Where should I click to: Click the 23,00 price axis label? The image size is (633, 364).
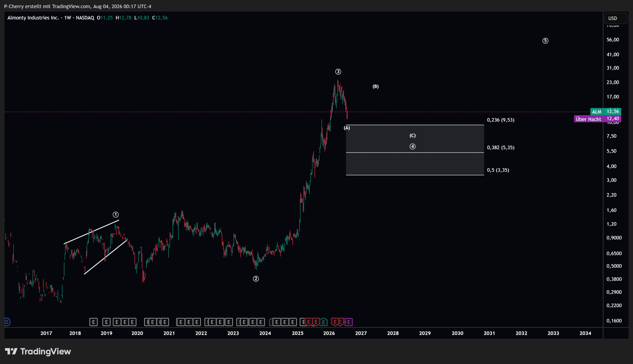point(613,82)
